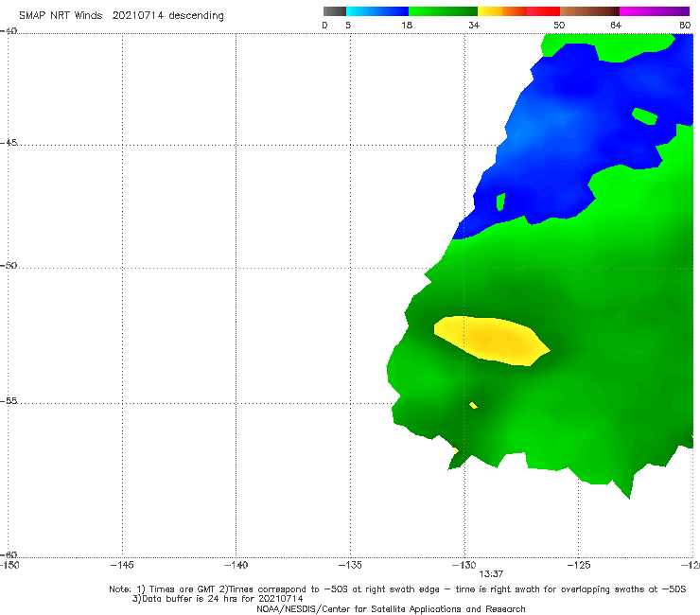Click the green 18-34 segment of the color bar

tap(444, 11)
